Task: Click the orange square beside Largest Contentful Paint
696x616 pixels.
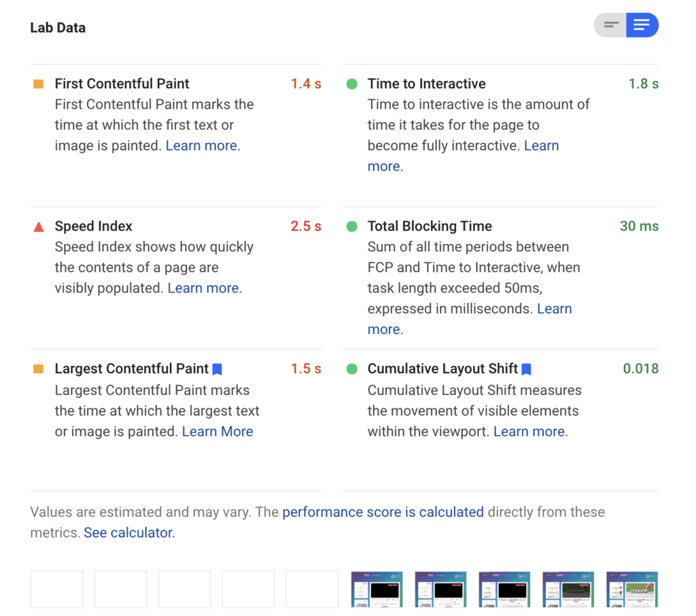Action: (x=39, y=369)
